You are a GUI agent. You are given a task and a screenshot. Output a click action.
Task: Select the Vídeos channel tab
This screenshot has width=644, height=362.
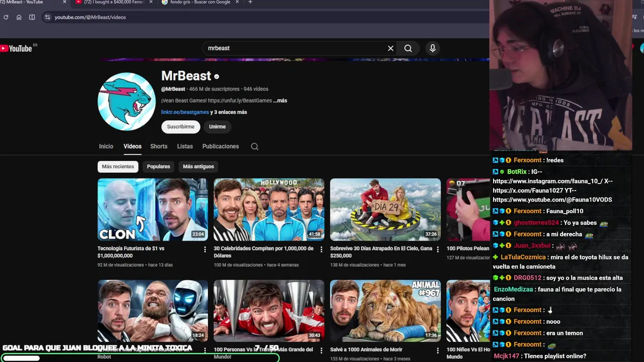coord(132,146)
